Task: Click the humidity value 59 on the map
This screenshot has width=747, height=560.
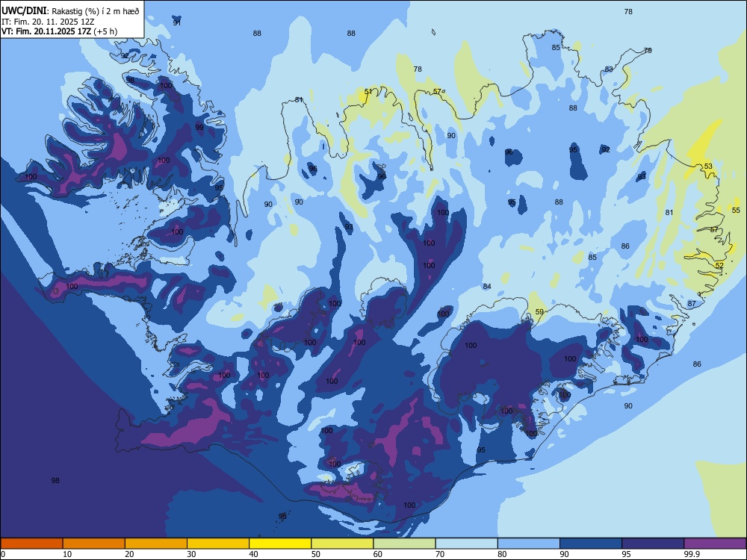Action: point(539,312)
